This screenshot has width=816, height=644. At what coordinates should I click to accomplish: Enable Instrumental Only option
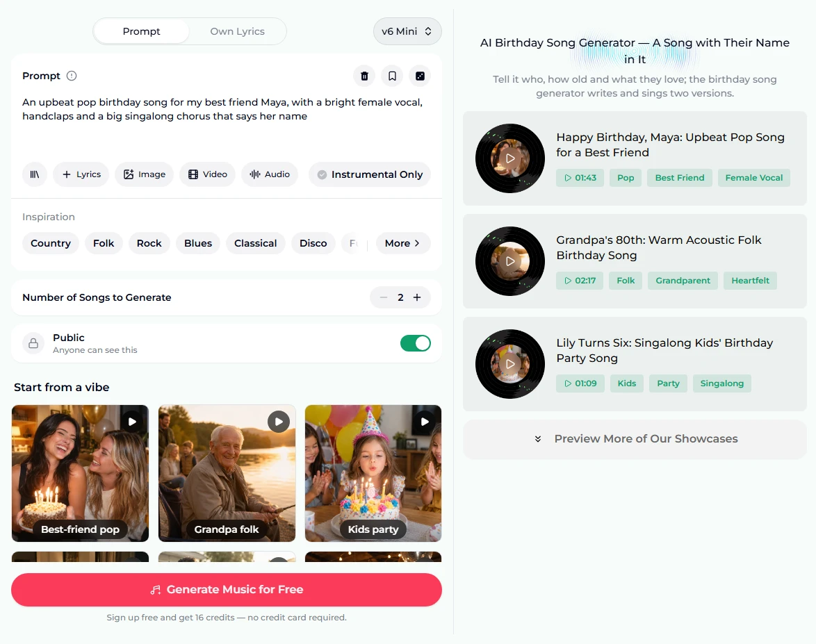tap(370, 174)
